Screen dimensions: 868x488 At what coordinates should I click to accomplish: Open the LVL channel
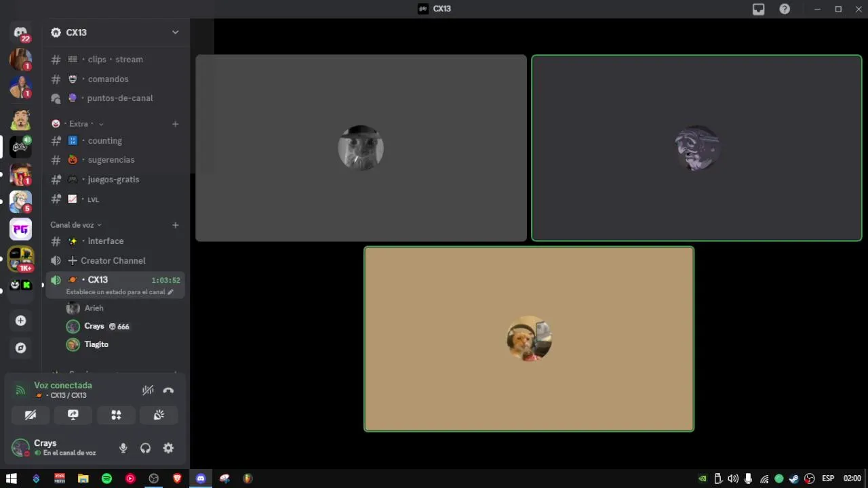point(115,199)
